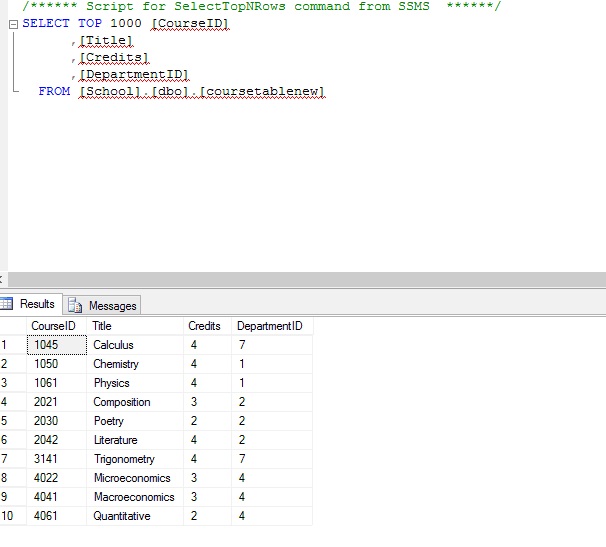This screenshot has width=606, height=547.
Task: Click the TOP keyword in the query
Action: [x=90, y=23]
